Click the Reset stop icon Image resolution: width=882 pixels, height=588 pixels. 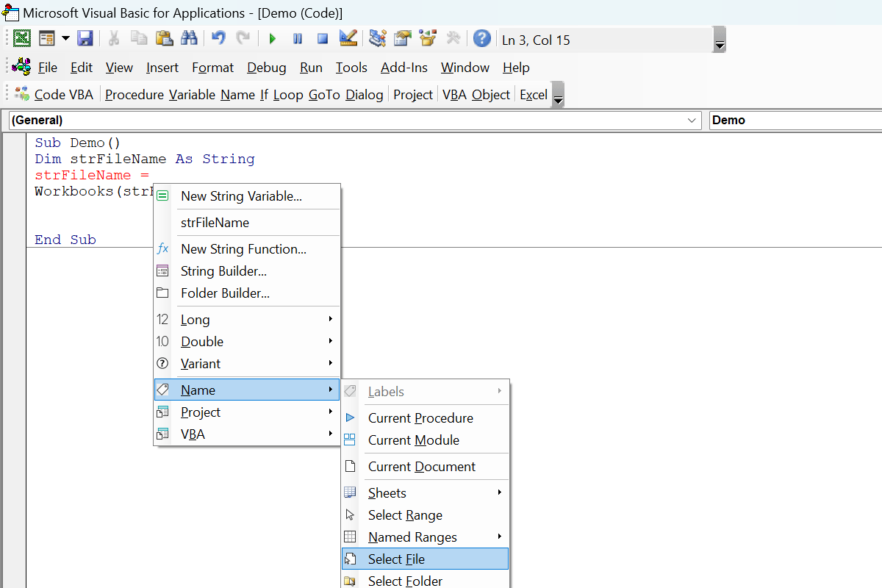pyautogui.click(x=323, y=39)
